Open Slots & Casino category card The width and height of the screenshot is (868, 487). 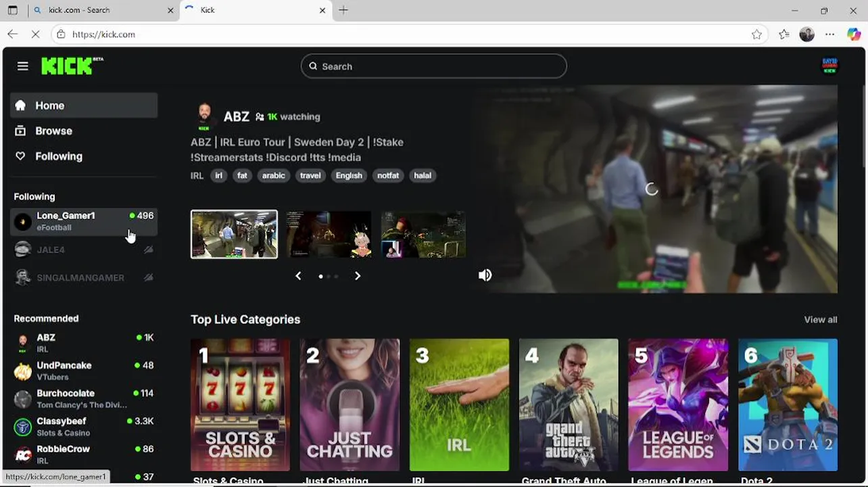pos(240,404)
